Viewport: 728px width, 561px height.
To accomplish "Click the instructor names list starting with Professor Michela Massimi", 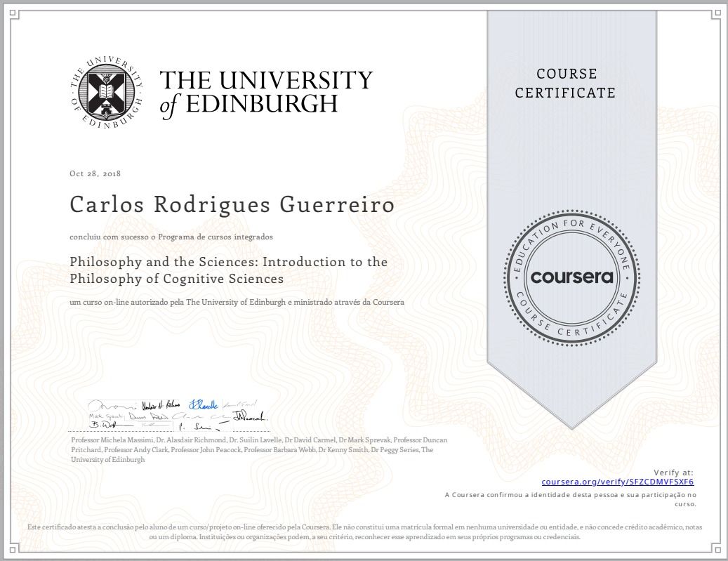I will tap(259, 449).
